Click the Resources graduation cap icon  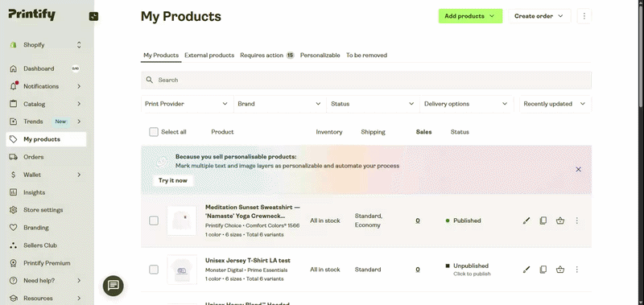pyautogui.click(x=13, y=298)
